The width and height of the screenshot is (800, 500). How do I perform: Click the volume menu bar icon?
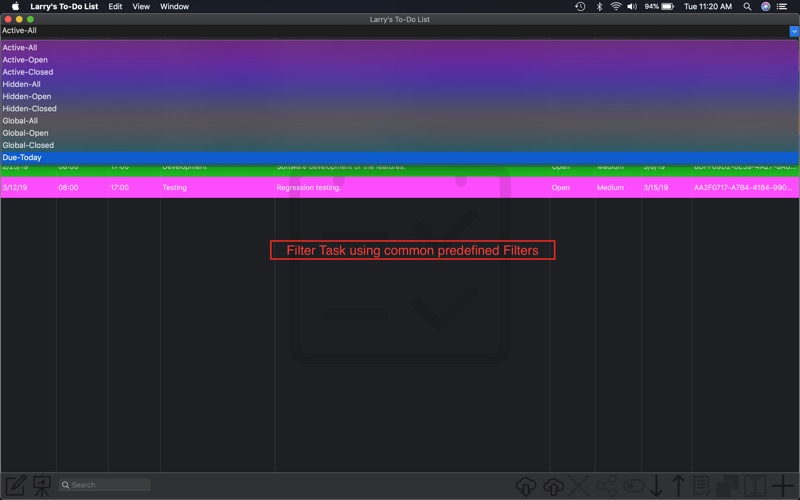[x=632, y=7]
